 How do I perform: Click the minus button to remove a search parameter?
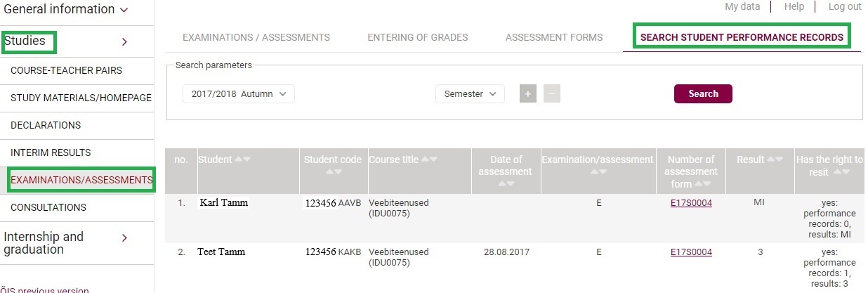coord(552,93)
